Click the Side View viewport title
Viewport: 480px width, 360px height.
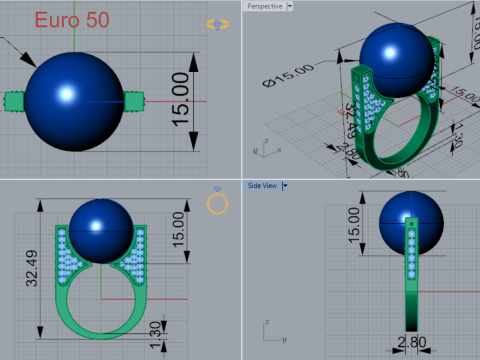pos(262,186)
